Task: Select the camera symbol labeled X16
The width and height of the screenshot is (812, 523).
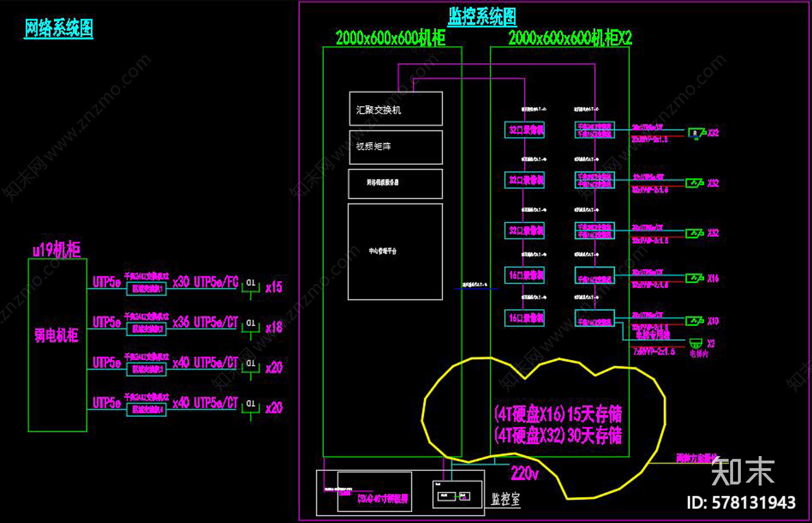Action: (694, 278)
